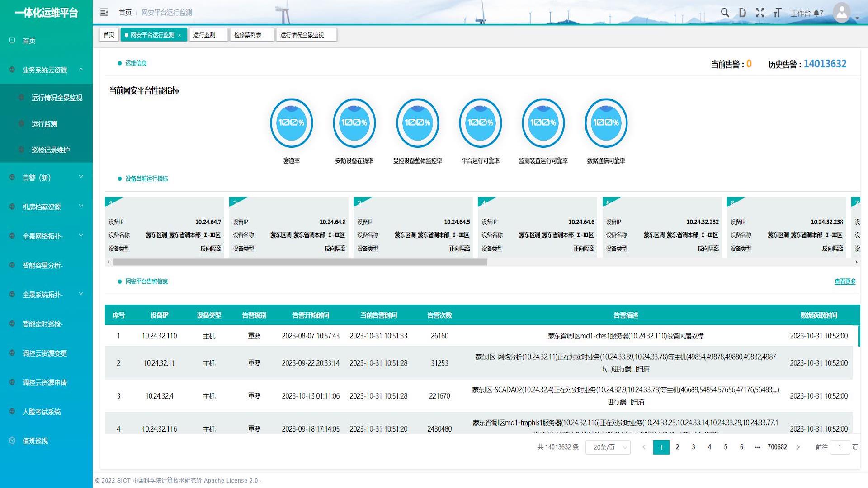868x488 pixels.
Task: Open the font size 'Tt' icon
Action: (x=777, y=13)
